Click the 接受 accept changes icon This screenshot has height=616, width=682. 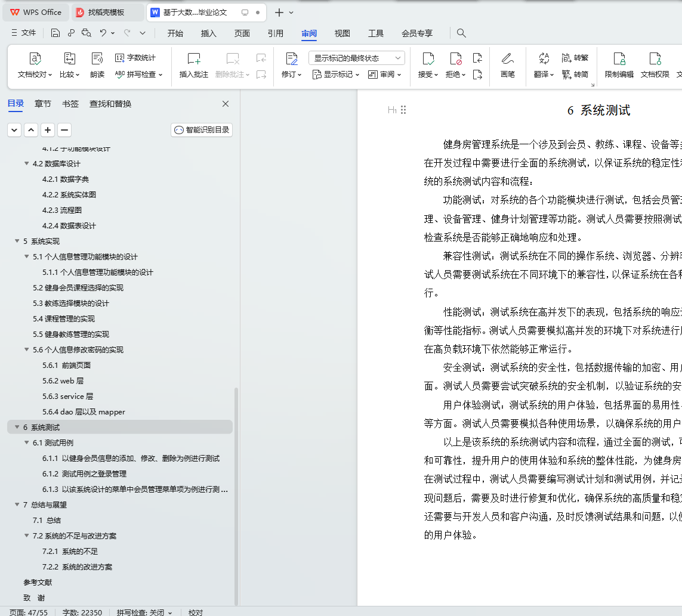coord(428,58)
